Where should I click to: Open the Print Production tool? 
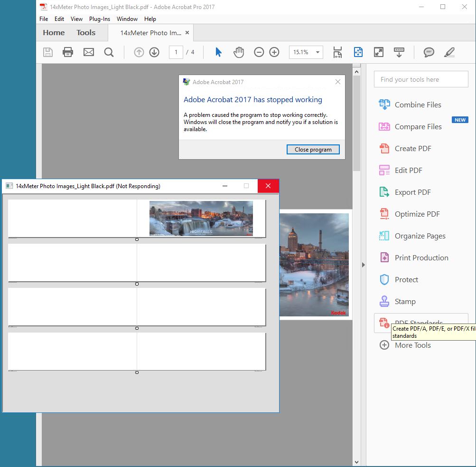(421, 257)
